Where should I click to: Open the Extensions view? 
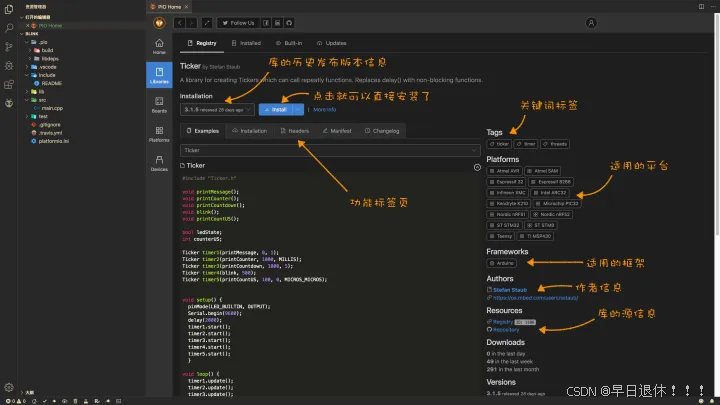click(x=9, y=84)
